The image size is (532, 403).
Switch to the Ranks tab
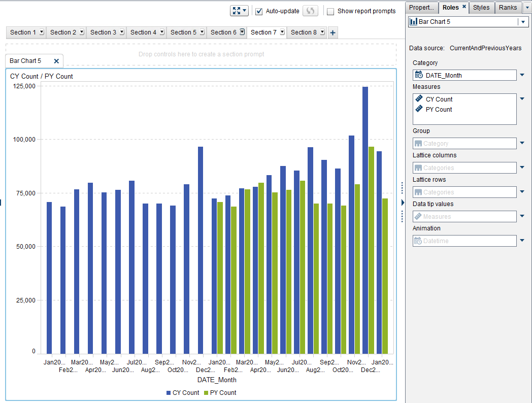(508, 7)
